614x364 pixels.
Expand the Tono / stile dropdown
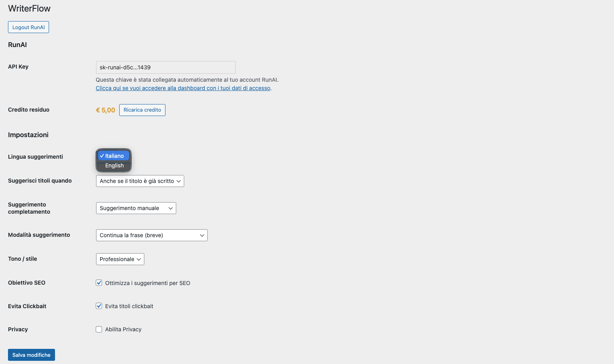tap(120, 259)
